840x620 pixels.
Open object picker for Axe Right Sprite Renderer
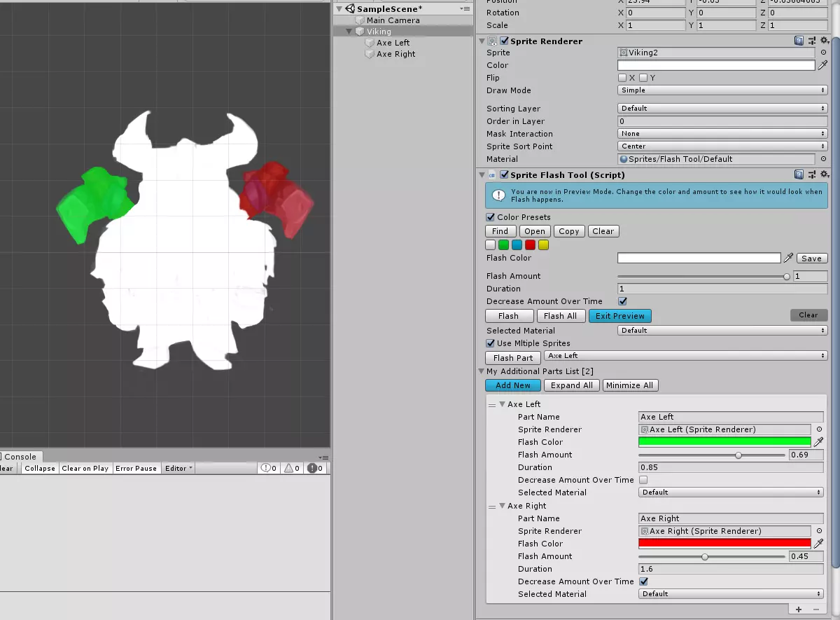818,531
